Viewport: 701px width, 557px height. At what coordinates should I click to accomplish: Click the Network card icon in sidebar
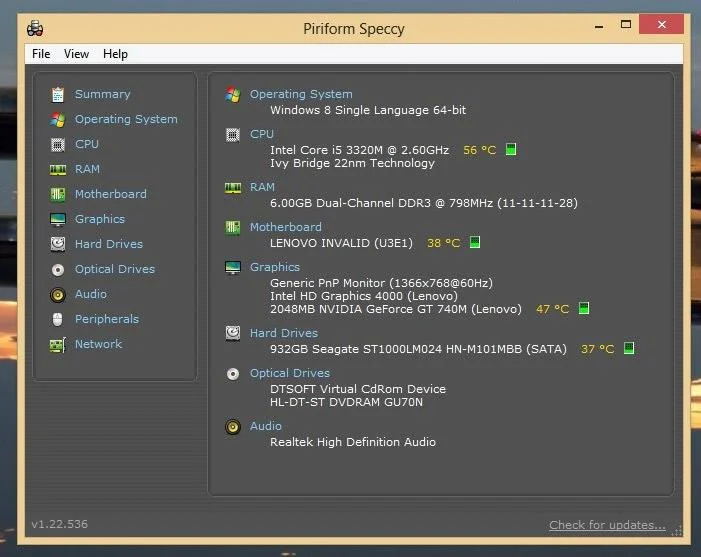coord(58,345)
